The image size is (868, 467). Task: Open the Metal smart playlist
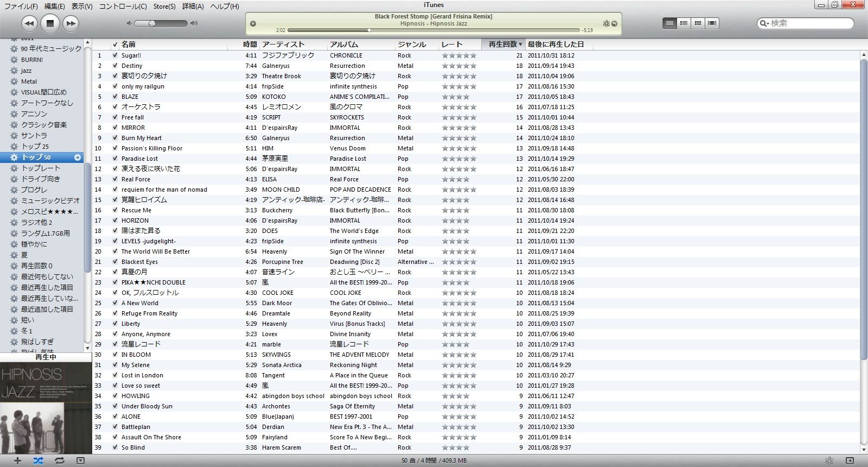point(29,81)
